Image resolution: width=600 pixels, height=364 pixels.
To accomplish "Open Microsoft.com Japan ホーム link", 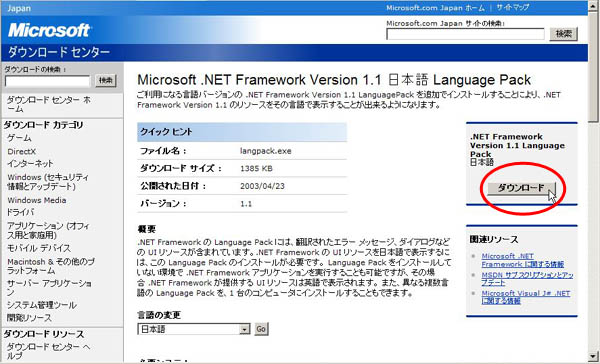I will click(x=435, y=8).
